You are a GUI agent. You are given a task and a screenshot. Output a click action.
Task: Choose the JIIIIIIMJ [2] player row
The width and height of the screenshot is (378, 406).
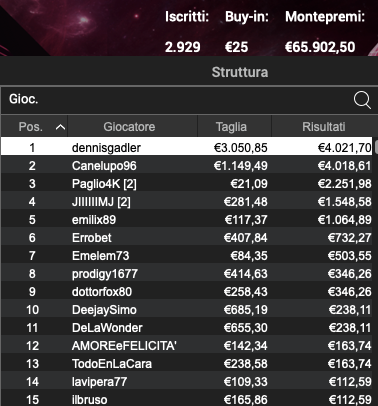[187, 202]
